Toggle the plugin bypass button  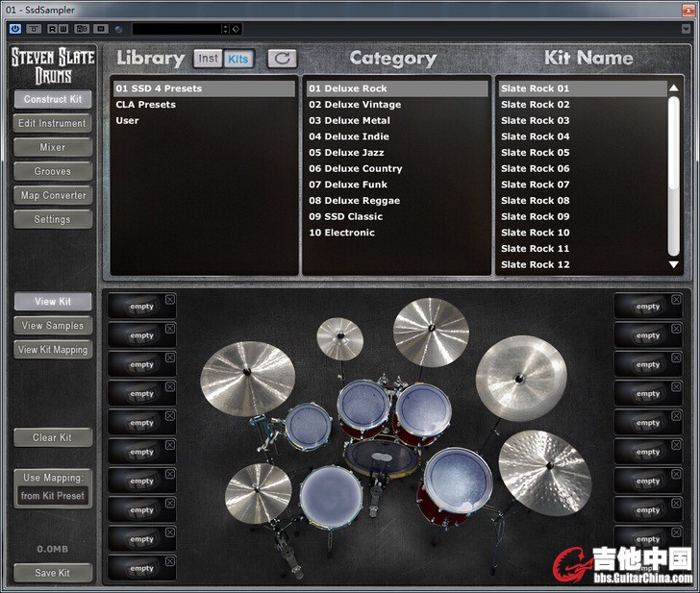34,29
